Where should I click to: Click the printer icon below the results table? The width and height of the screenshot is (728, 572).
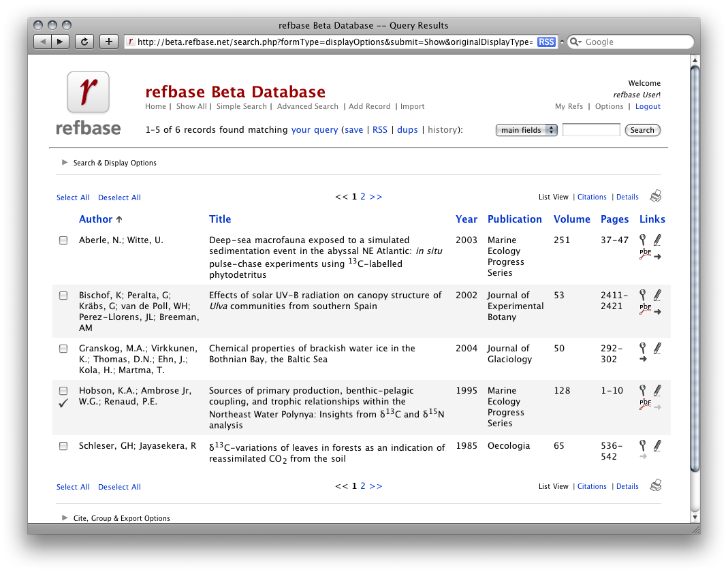(656, 486)
